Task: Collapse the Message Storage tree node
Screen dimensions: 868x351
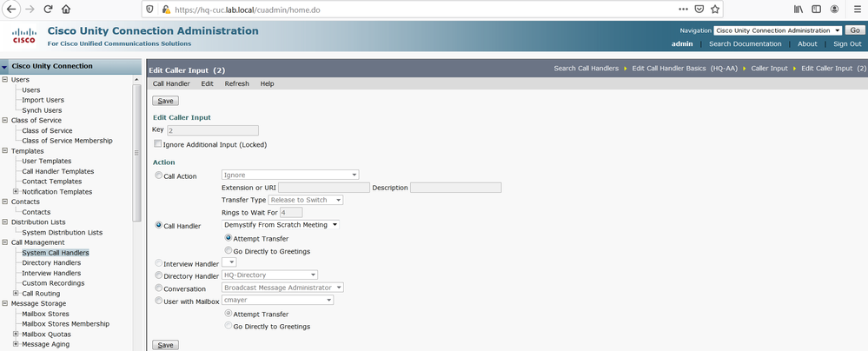Action: 5,303
